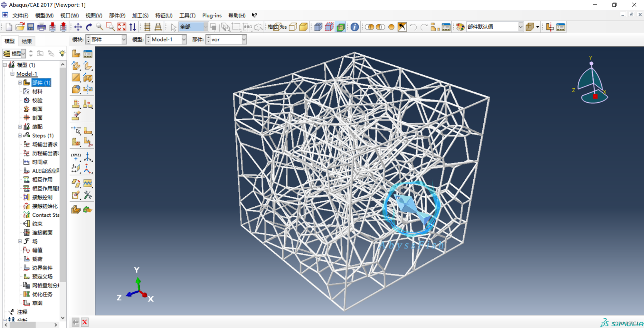
Task: Click the Box zoom view icon
Action: coord(110,27)
